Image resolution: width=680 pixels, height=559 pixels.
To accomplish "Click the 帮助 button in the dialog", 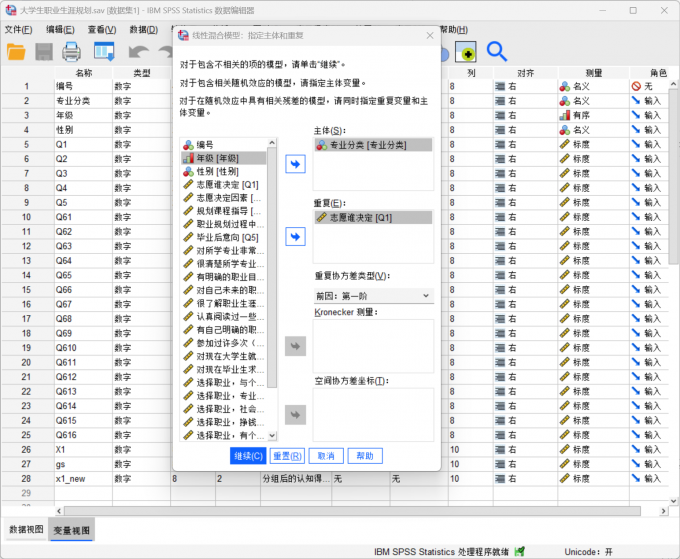I will (x=364, y=456).
